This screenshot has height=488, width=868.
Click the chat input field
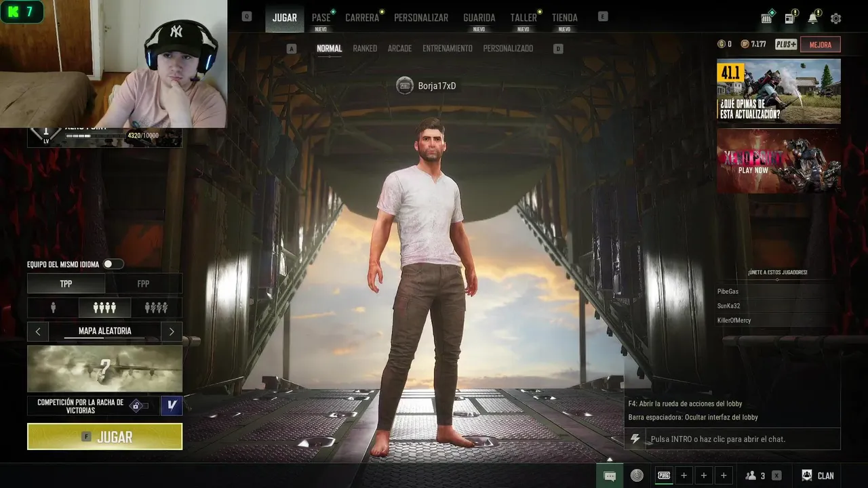[x=743, y=439]
